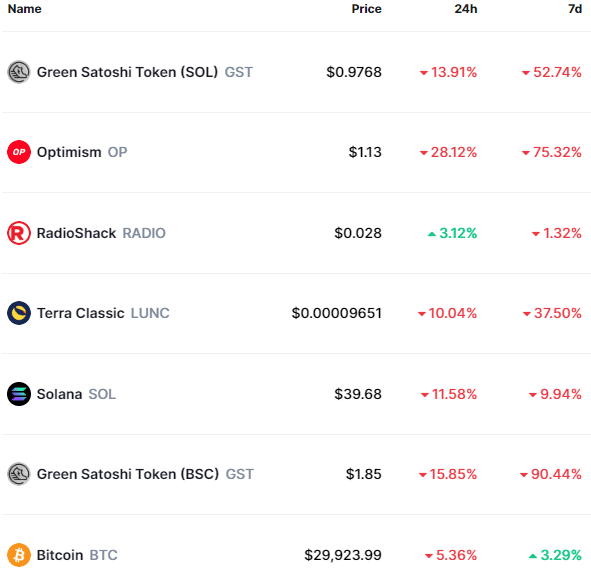Click the Green Satoshi Token (SOL) coin icon
Screen dimensions: 591x571
coord(19,72)
